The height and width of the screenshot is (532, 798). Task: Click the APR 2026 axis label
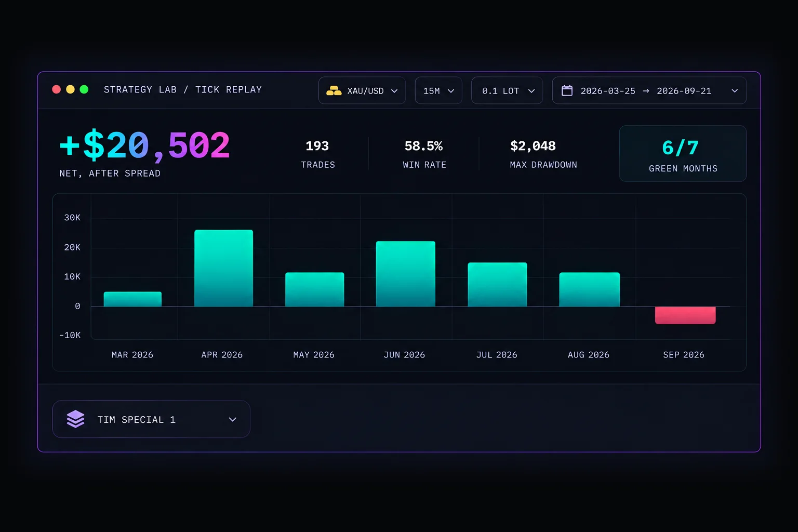coord(222,355)
